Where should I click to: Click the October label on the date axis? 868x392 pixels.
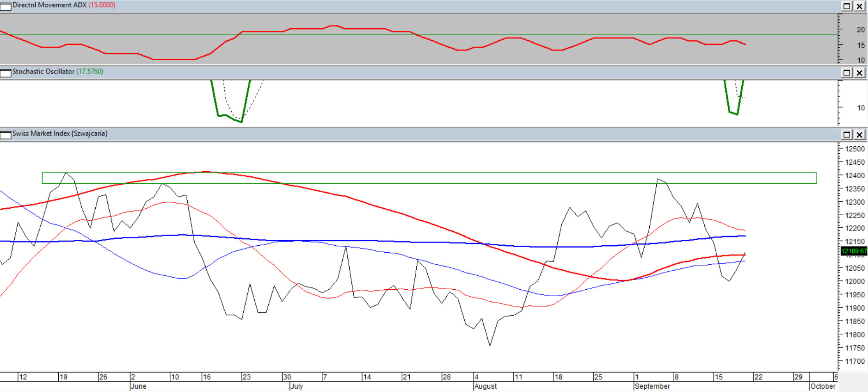(x=823, y=386)
